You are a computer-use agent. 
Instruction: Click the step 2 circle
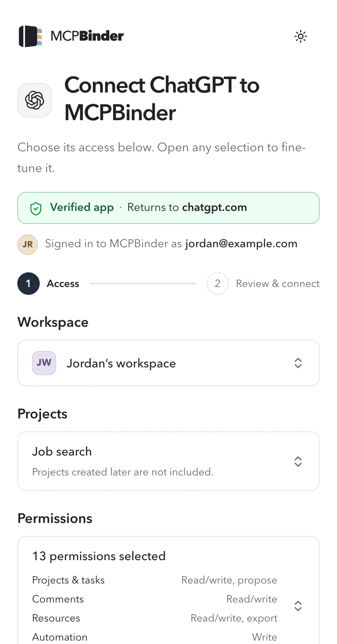point(218,284)
